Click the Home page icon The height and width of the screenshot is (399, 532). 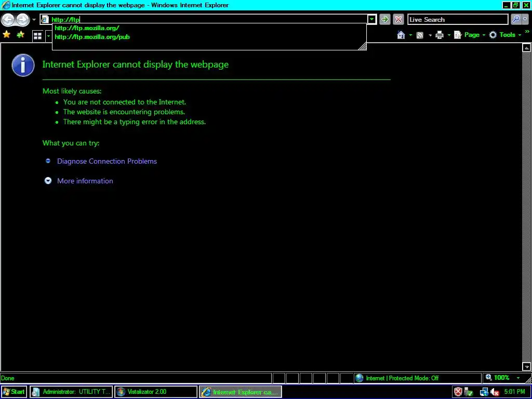401,35
